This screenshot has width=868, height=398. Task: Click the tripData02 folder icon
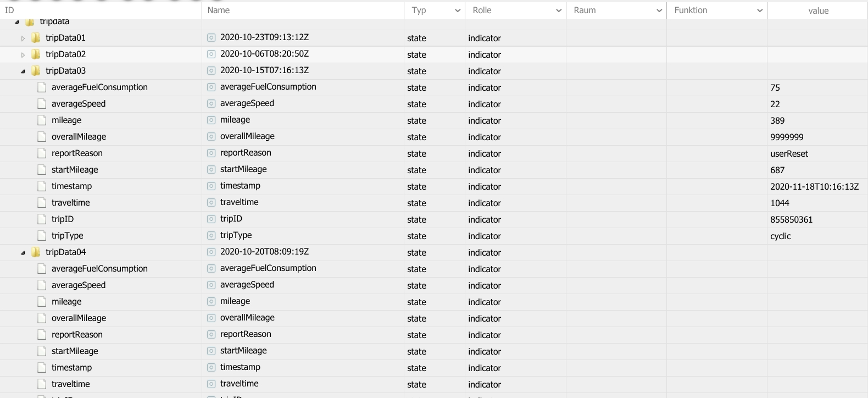[x=36, y=54]
